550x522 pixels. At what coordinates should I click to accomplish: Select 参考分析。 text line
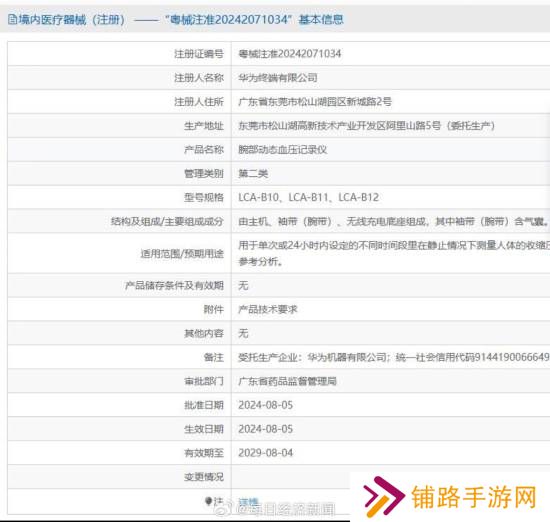[260, 261]
